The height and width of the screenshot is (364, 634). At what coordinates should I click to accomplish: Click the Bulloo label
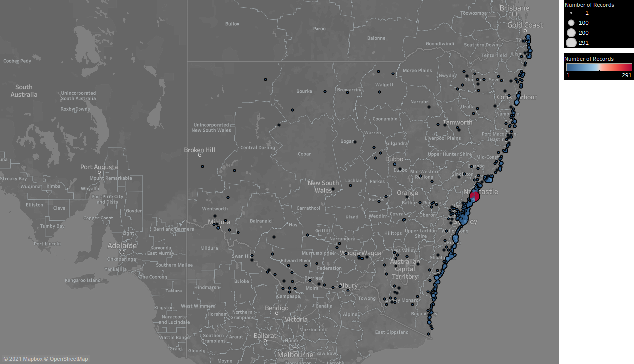pyautogui.click(x=232, y=24)
